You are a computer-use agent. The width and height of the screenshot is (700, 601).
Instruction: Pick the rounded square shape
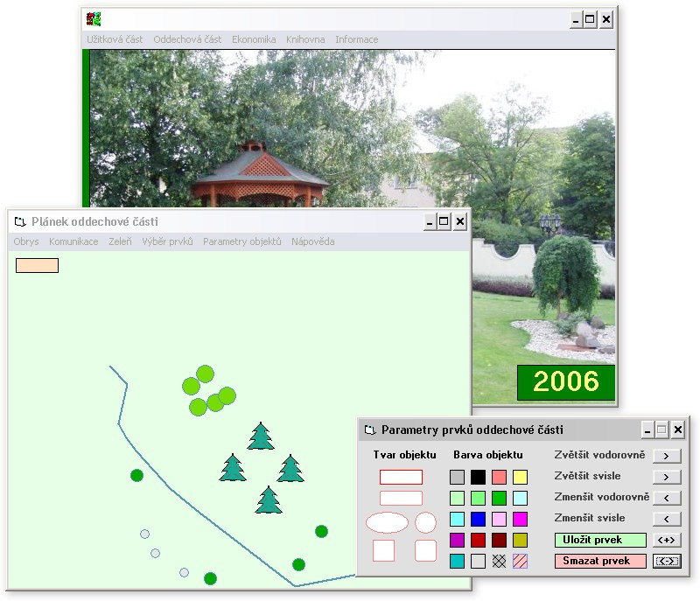425,550
